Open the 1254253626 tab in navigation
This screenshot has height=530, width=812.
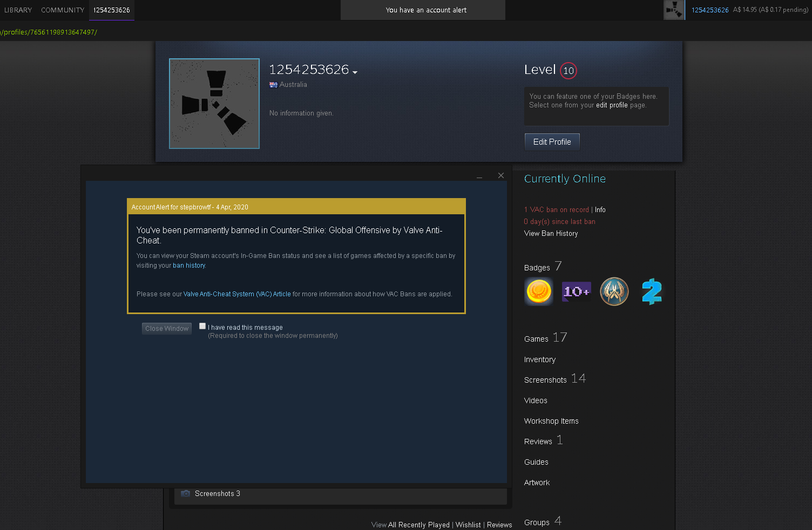pos(112,10)
